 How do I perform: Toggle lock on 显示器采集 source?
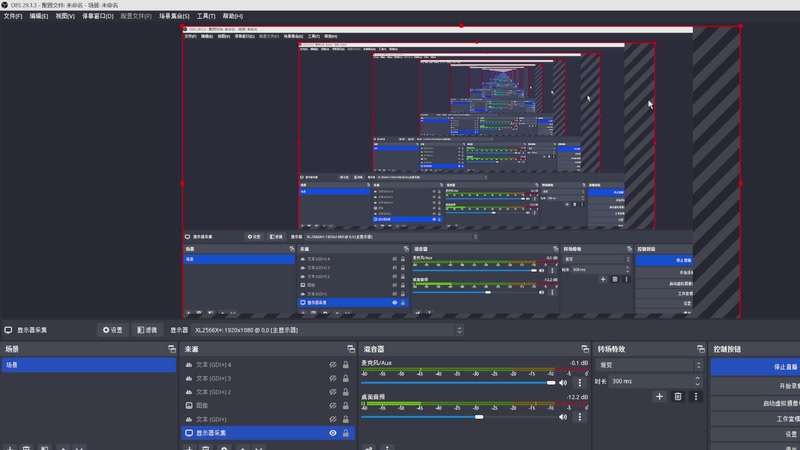coord(346,433)
